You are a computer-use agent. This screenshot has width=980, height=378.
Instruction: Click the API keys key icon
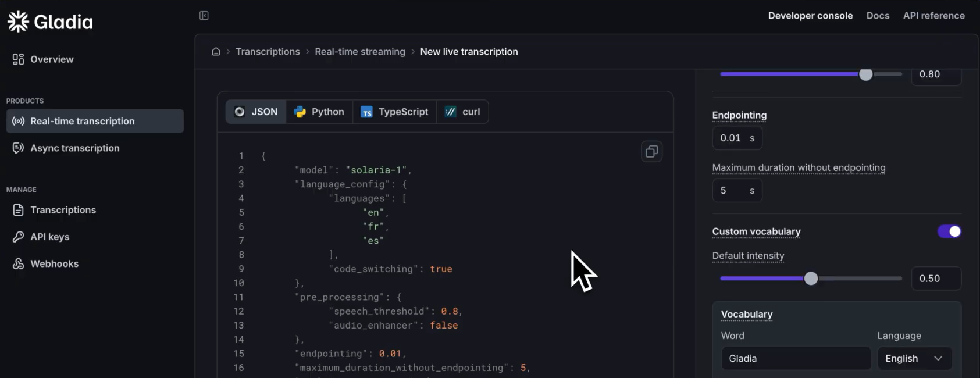click(19, 237)
